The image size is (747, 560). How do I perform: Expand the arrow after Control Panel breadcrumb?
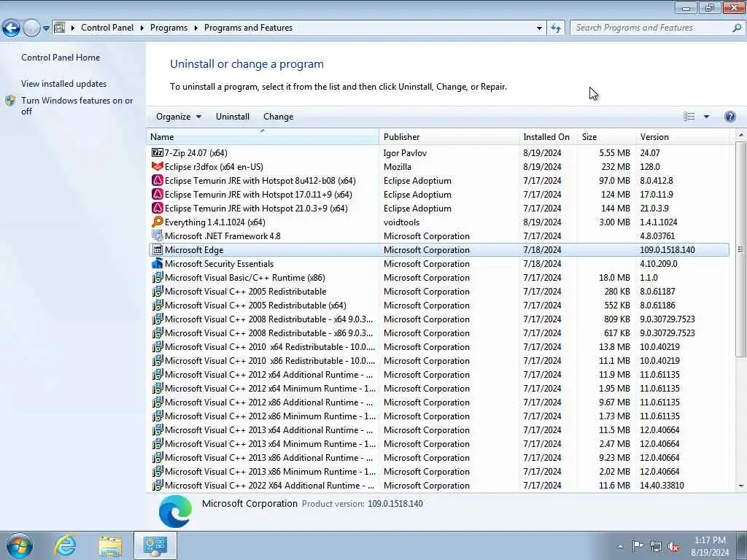point(142,28)
